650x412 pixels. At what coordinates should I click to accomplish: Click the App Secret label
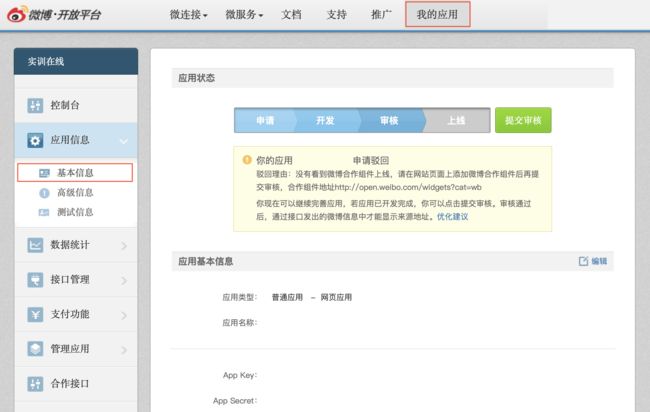point(235,401)
